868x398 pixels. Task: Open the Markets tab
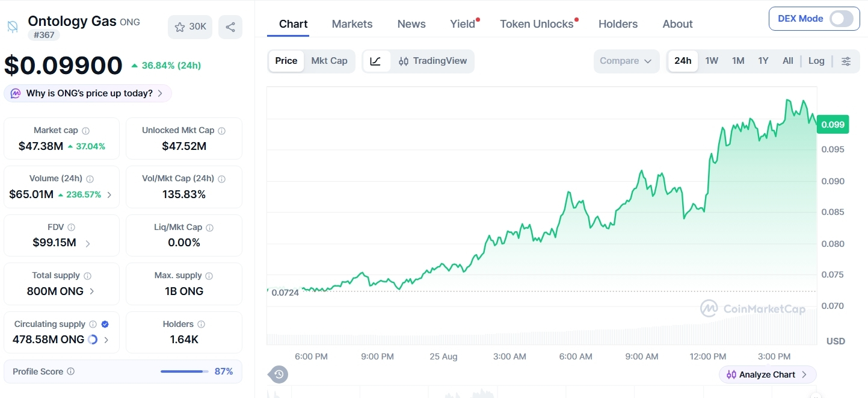tap(352, 24)
